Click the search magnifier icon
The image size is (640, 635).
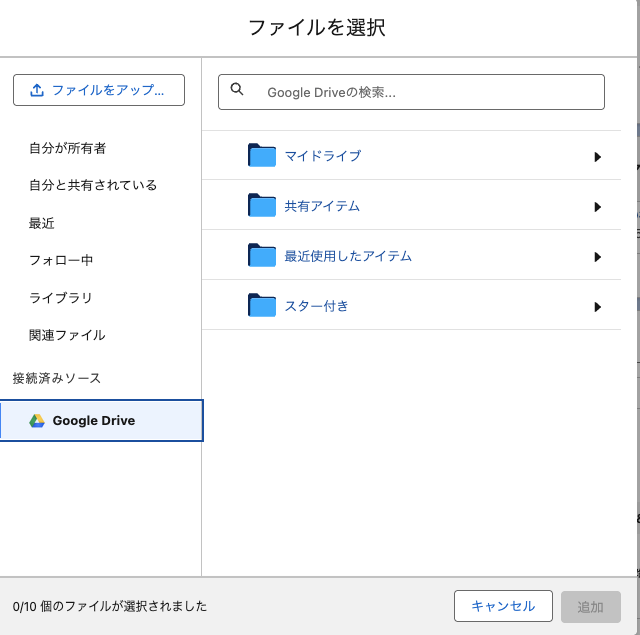click(237, 89)
